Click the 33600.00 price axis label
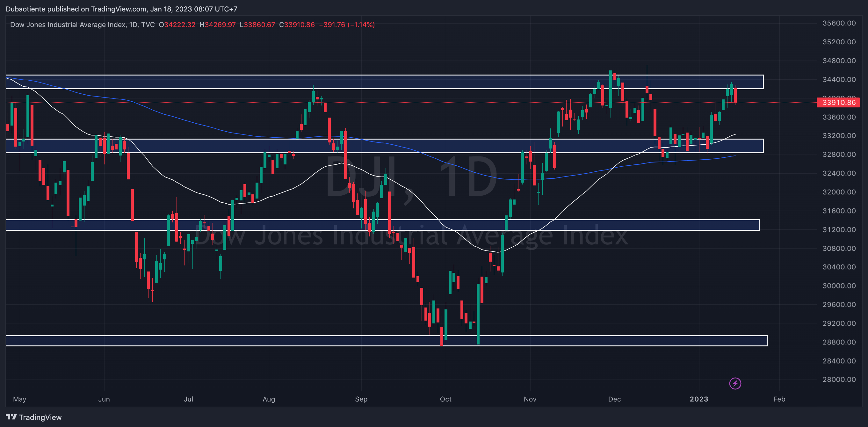The height and width of the screenshot is (427, 868). click(x=839, y=117)
